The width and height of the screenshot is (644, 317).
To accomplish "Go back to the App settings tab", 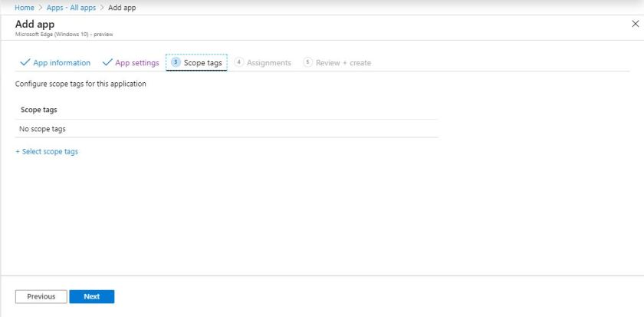I will point(136,63).
